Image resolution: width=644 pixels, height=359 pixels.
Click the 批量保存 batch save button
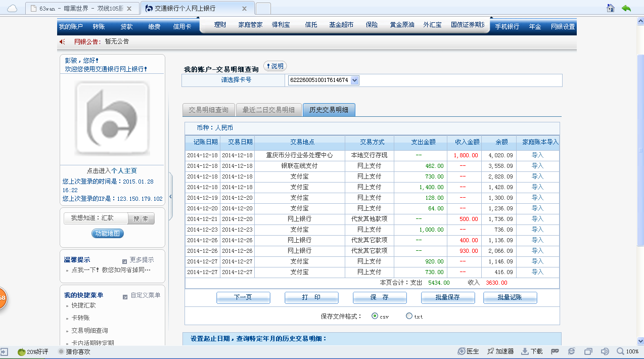pos(447,298)
